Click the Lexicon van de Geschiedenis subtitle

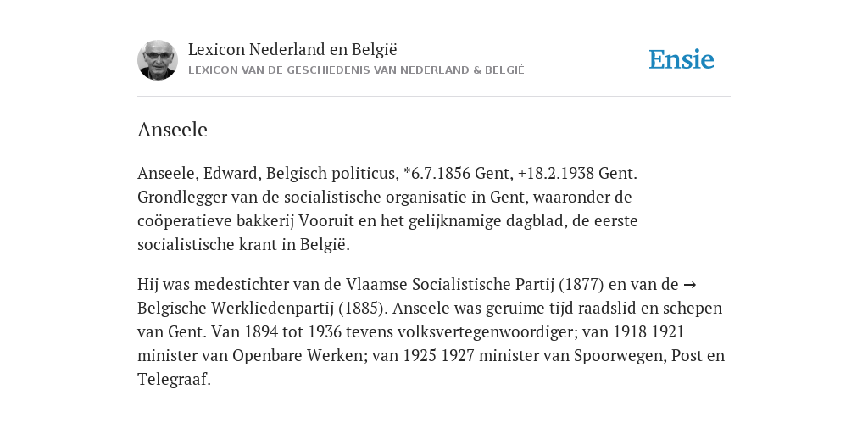pos(356,70)
